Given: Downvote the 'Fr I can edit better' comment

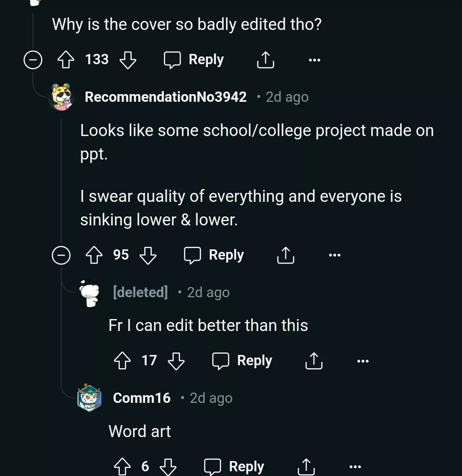Looking at the screenshot, I should [176, 361].
